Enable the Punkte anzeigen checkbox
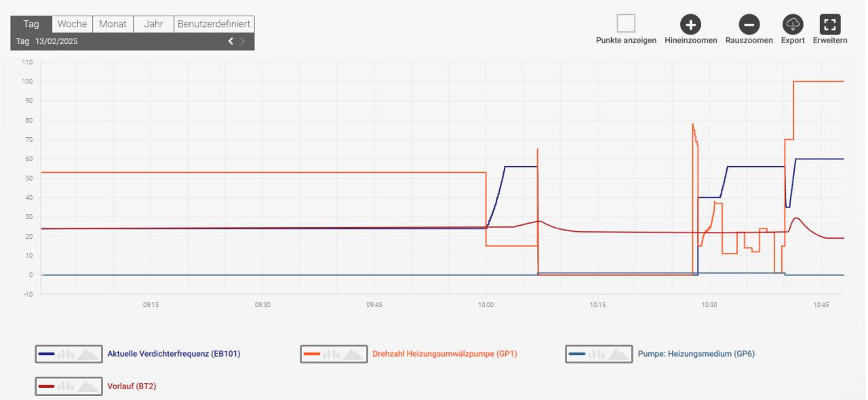868x400 pixels. pyautogui.click(x=626, y=24)
